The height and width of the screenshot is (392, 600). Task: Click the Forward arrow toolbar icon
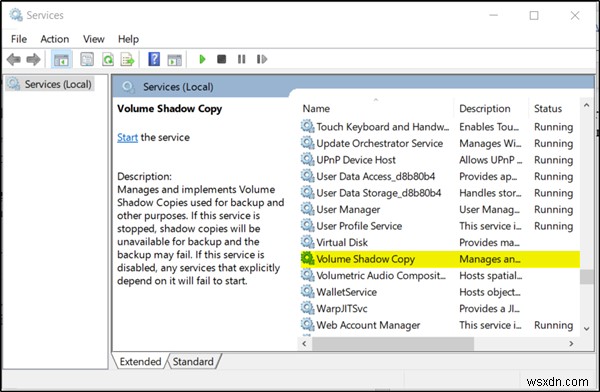(33, 59)
